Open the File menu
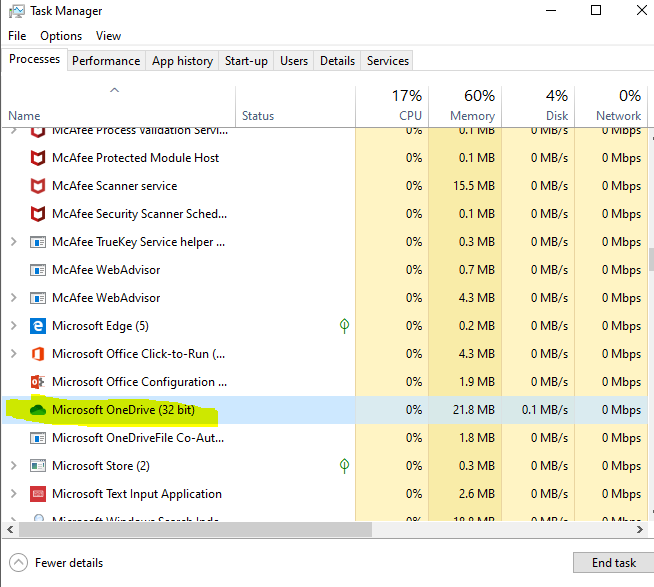 [17, 36]
